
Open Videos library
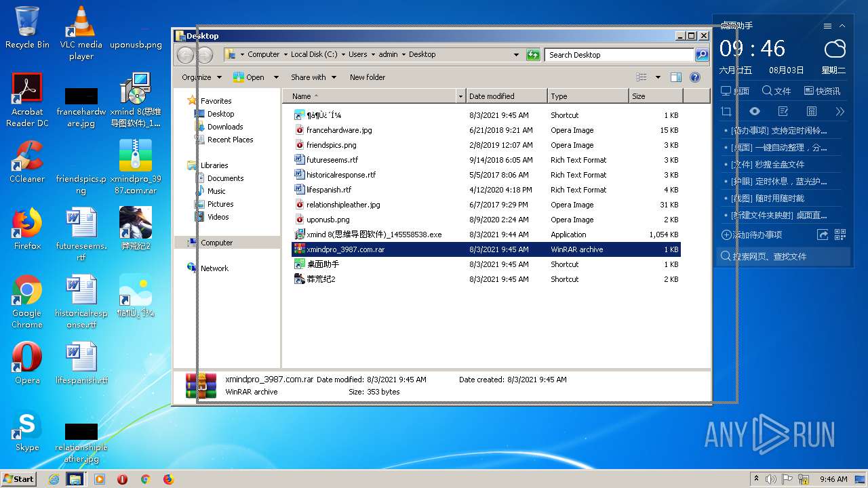click(x=218, y=217)
